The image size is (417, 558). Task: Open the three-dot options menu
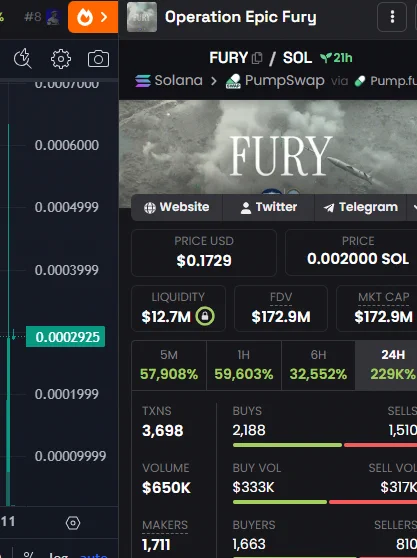tap(392, 17)
